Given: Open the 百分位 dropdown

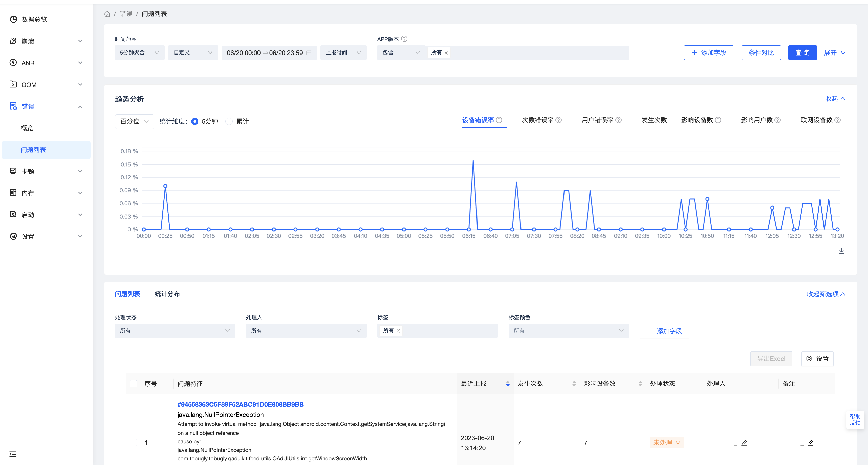Looking at the screenshot, I should point(135,121).
